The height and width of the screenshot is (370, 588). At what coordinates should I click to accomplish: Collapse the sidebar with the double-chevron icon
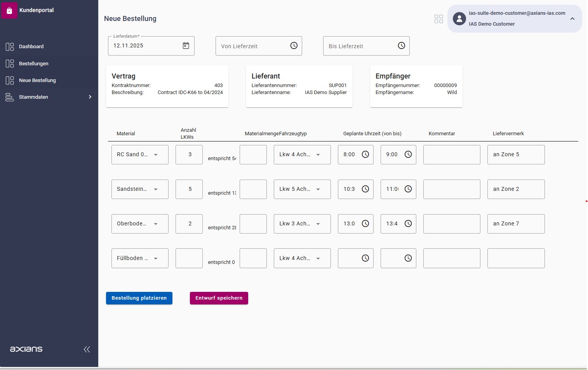87,349
